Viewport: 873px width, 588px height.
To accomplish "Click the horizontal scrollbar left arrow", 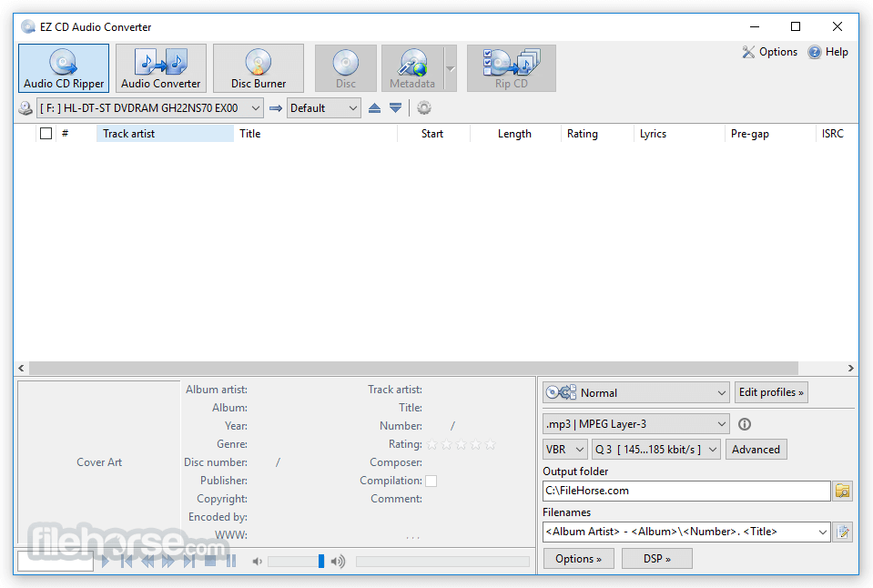I will [x=21, y=368].
